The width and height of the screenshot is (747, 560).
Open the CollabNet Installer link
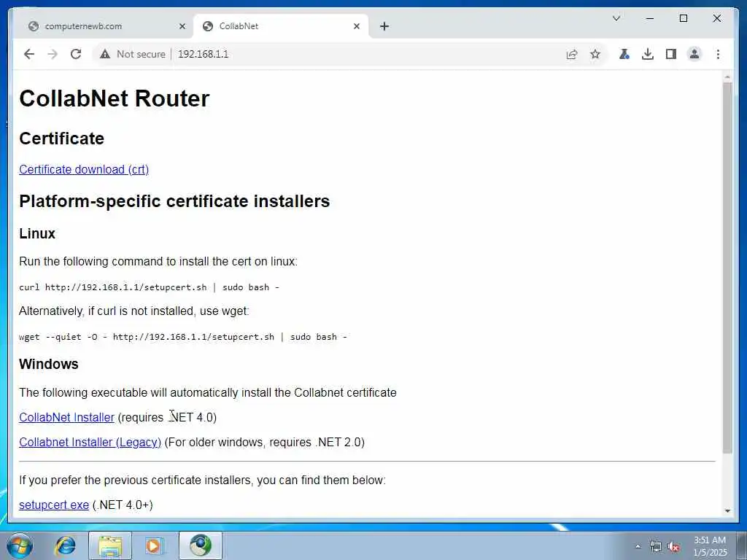(66, 417)
